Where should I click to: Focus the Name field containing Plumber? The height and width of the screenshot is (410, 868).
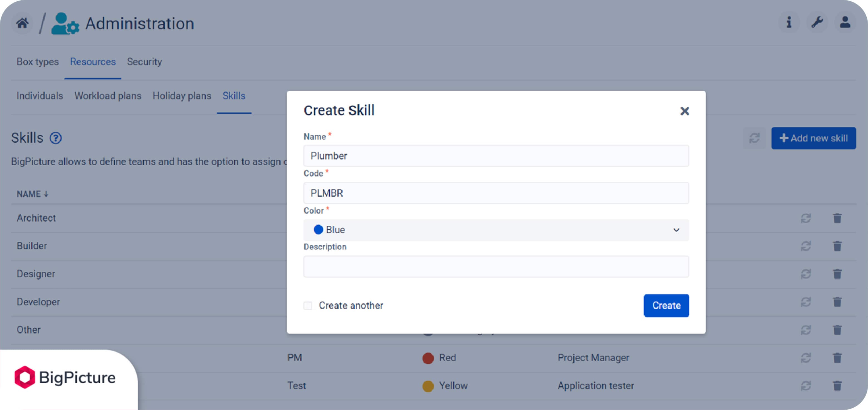(496, 156)
